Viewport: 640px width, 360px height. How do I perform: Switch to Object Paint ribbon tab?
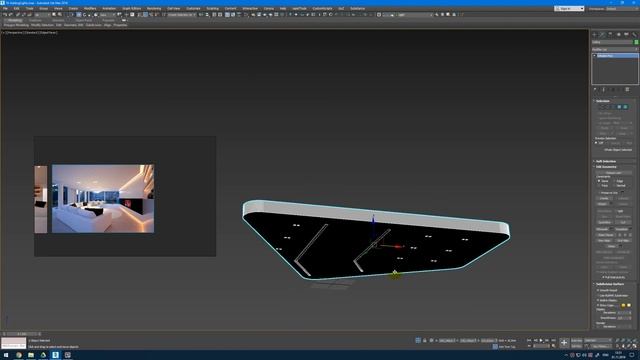pyautogui.click(x=84, y=20)
